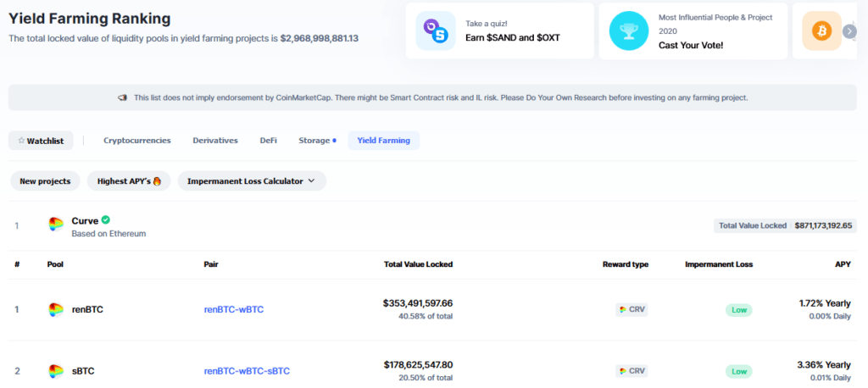
Task: Click the orange Bitcoin banner icon
Action: coord(821,31)
